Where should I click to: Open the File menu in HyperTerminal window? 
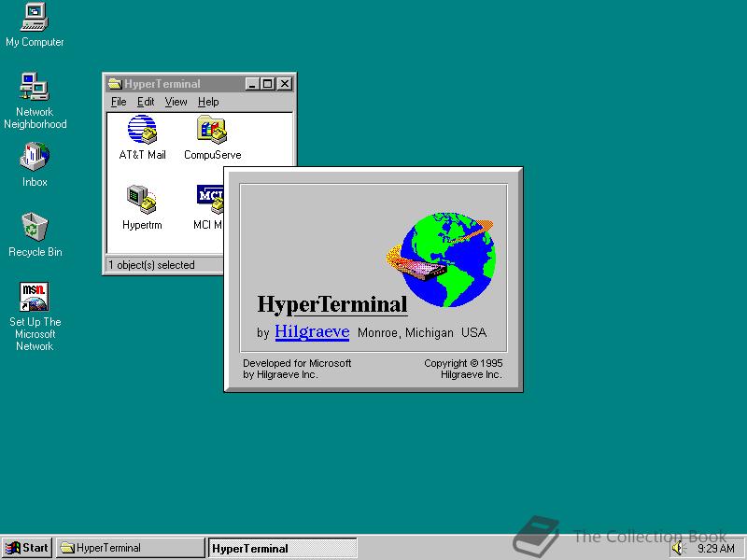[119, 102]
